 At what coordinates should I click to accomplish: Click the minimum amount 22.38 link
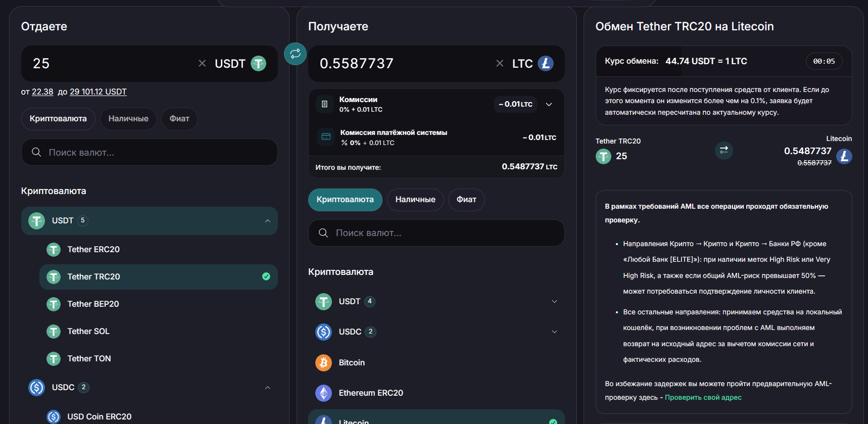click(x=42, y=91)
